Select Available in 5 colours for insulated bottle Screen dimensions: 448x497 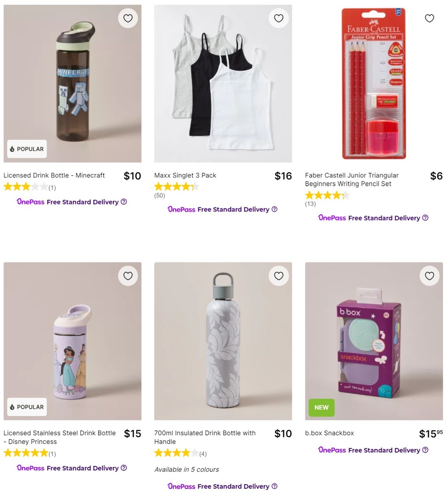pos(186,469)
